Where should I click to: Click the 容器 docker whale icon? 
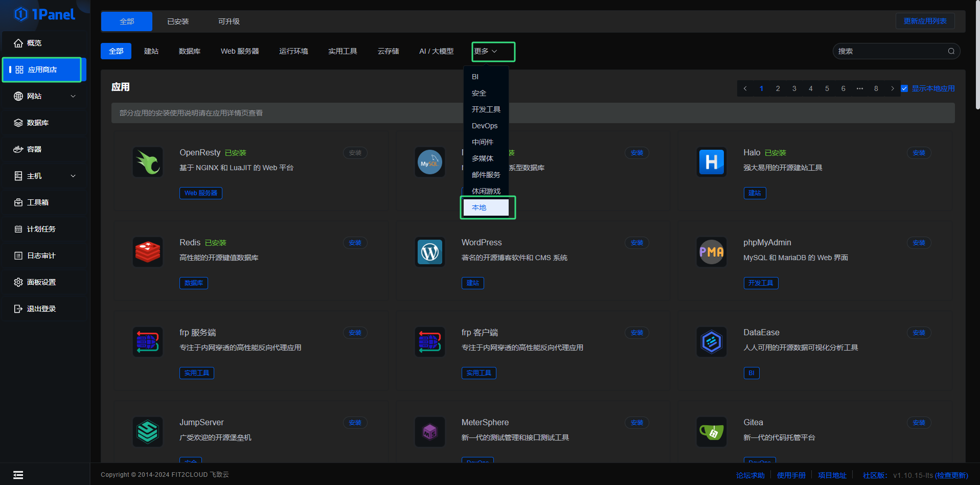[18, 149]
